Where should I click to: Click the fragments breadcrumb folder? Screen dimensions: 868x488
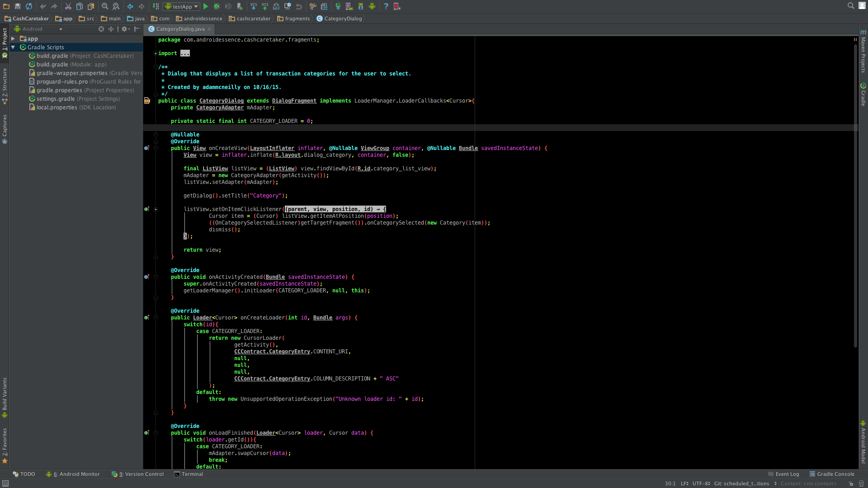(293, 19)
